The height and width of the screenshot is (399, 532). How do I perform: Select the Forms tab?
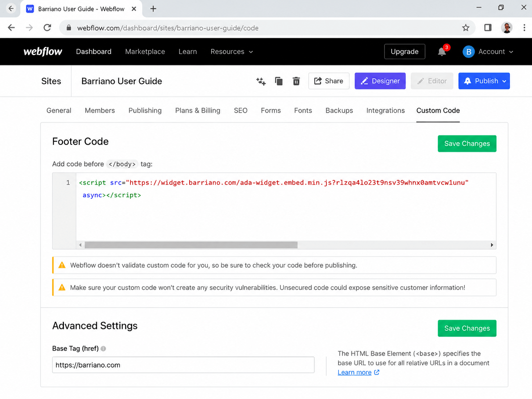click(x=271, y=111)
